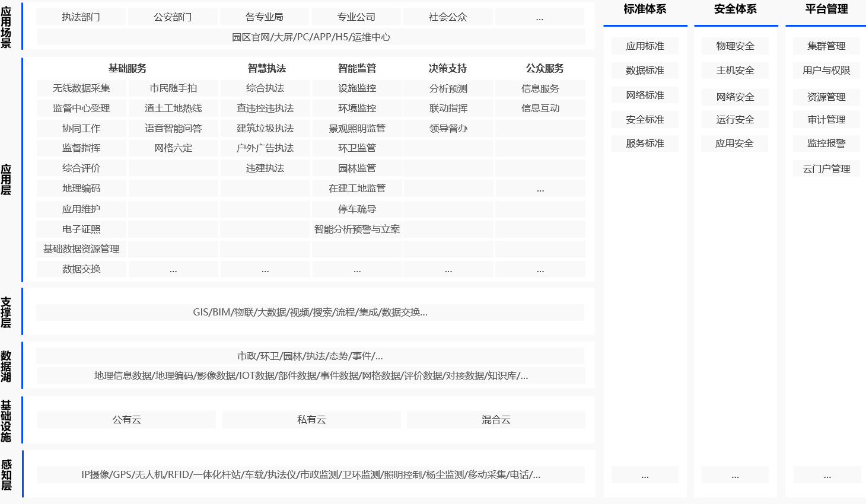This screenshot has width=866, height=504.
Task: Click 园区官网/大屏/PC/APP/H5/运维中心 bar
Action: (311, 37)
